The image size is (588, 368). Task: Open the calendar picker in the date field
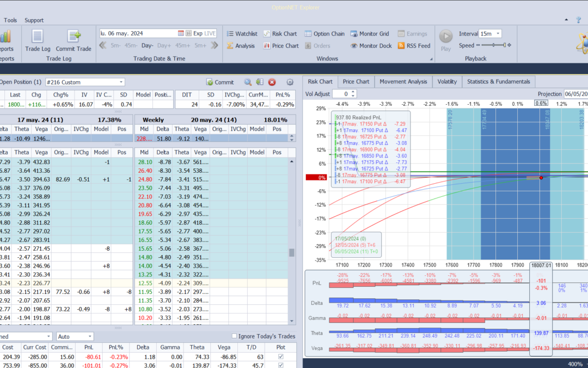[181, 33]
